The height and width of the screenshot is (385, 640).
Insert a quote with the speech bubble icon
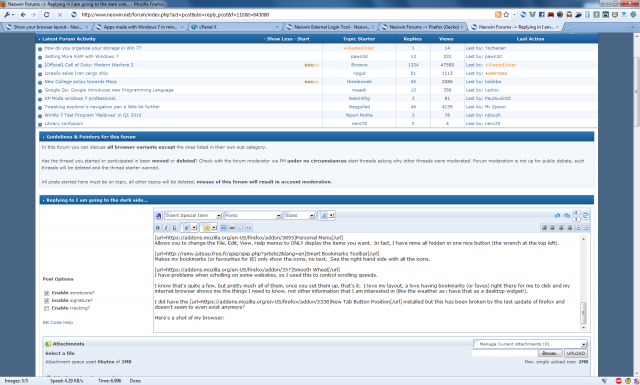(x=240, y=228)
